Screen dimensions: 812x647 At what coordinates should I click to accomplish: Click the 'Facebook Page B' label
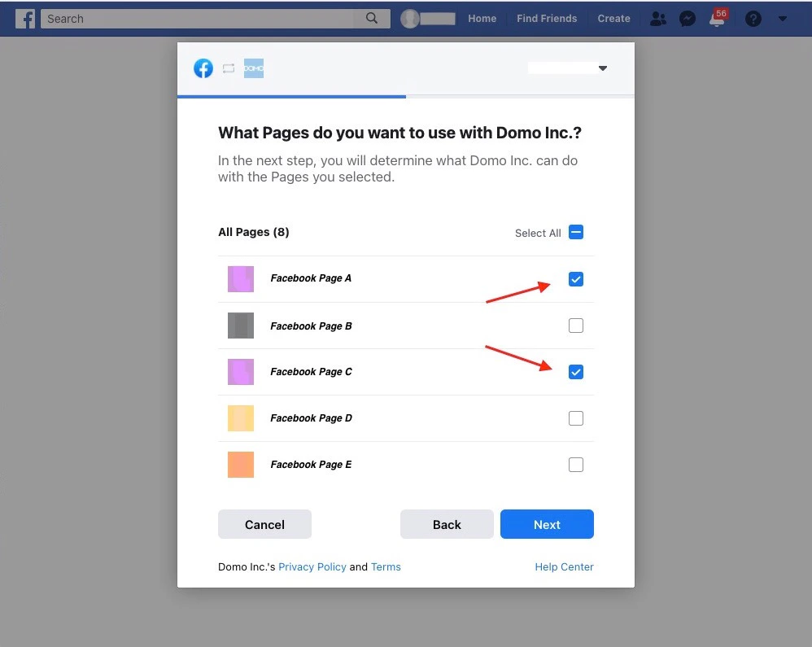311,326
